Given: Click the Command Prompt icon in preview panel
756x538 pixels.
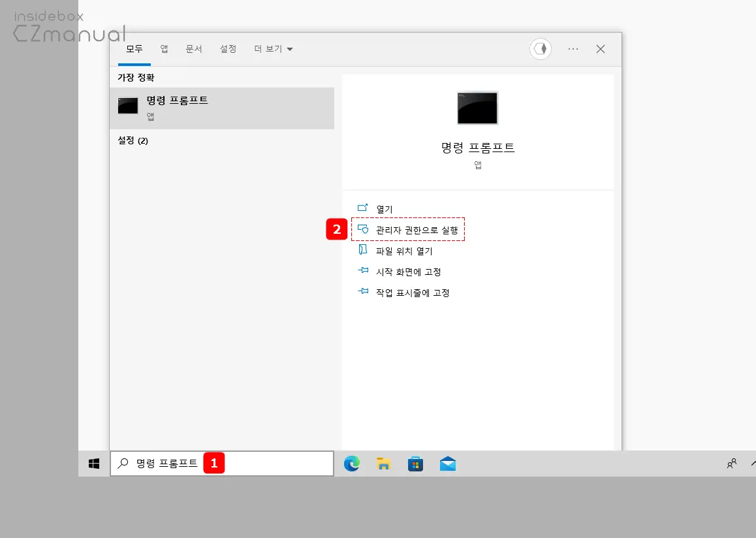Looking at the screenshot, I should click(477, 108).
